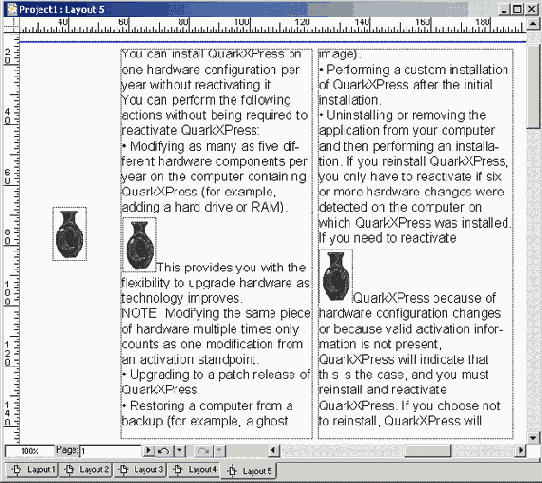Click the line 'year without reactivating it'
Image resolution: width=542 pixels, height=483 pixels.
[196, 85]
